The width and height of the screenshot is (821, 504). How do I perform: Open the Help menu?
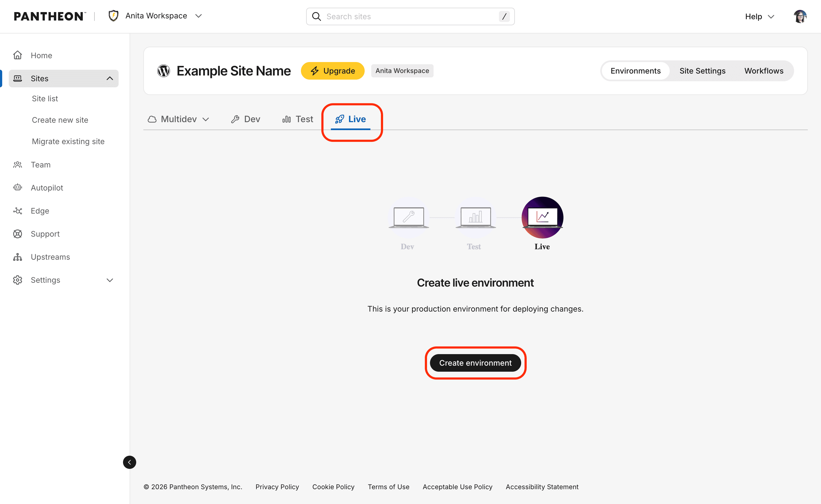point(759,17)
